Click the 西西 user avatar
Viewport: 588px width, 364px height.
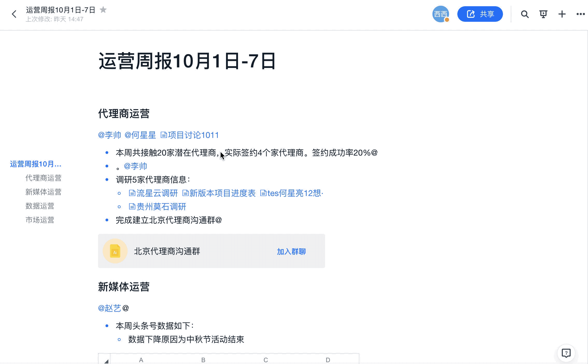click(x=440, y=14)
